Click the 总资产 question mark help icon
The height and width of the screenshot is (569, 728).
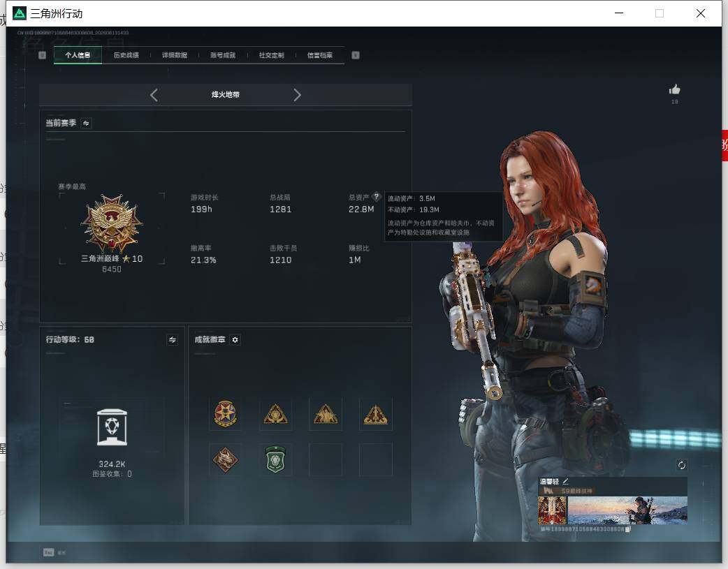[x=377, y=196]
